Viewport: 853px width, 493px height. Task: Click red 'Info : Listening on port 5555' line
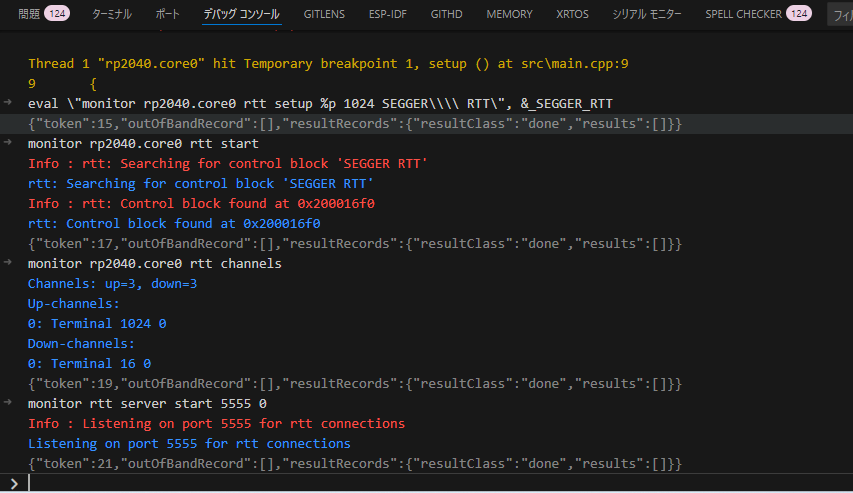tap(217, 424)
